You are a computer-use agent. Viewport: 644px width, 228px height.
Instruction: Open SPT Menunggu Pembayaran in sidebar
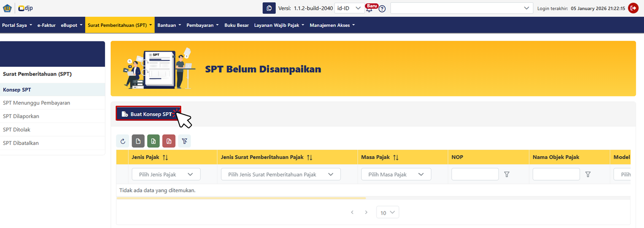(37, 103)
